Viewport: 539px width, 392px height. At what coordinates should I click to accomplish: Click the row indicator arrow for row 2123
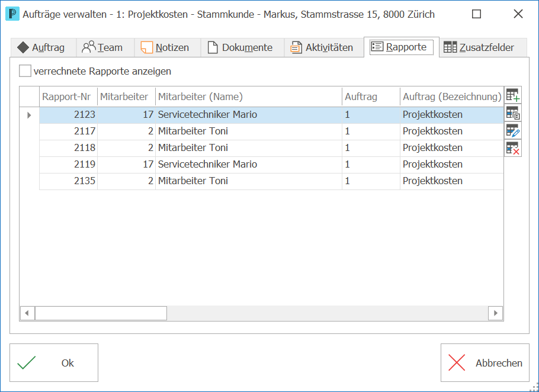pyautogui.click(x=29, y=115)
